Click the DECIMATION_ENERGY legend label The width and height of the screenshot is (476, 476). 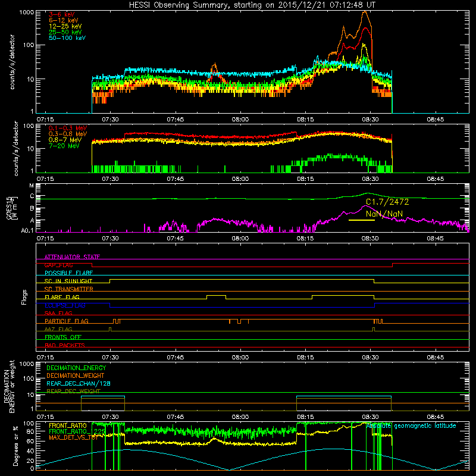pos(76,368)
